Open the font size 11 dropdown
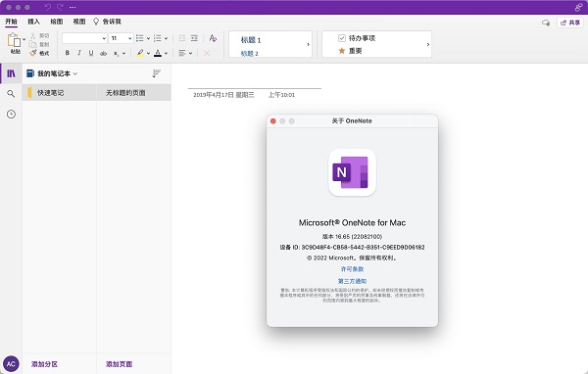 [x=121, y=38]
